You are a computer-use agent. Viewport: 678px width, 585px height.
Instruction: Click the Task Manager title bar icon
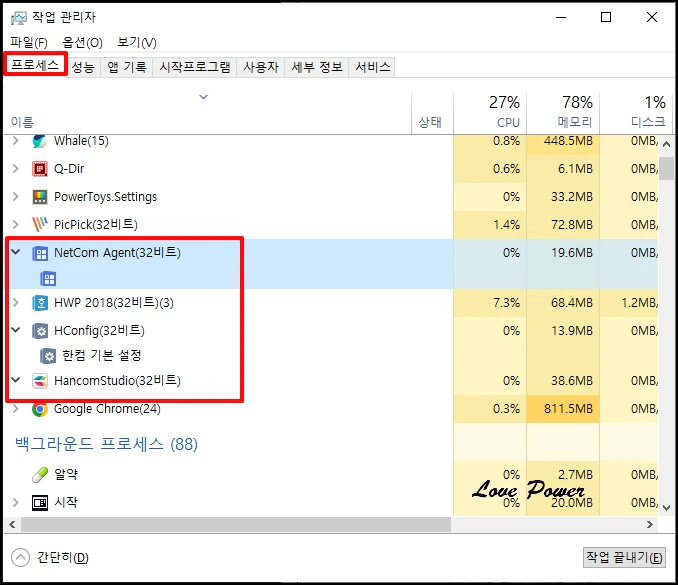coord(19,18)
